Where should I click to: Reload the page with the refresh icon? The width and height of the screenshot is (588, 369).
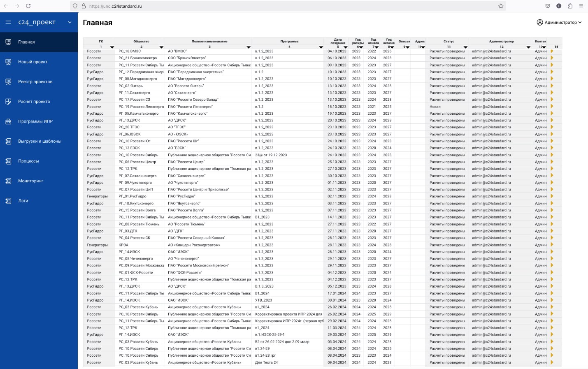[28, 6]
